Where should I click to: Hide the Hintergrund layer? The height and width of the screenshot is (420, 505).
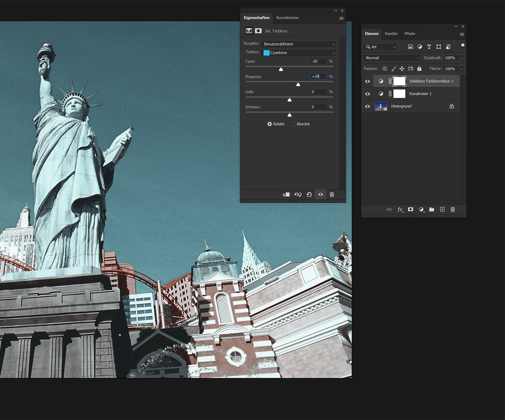[368, 106]
